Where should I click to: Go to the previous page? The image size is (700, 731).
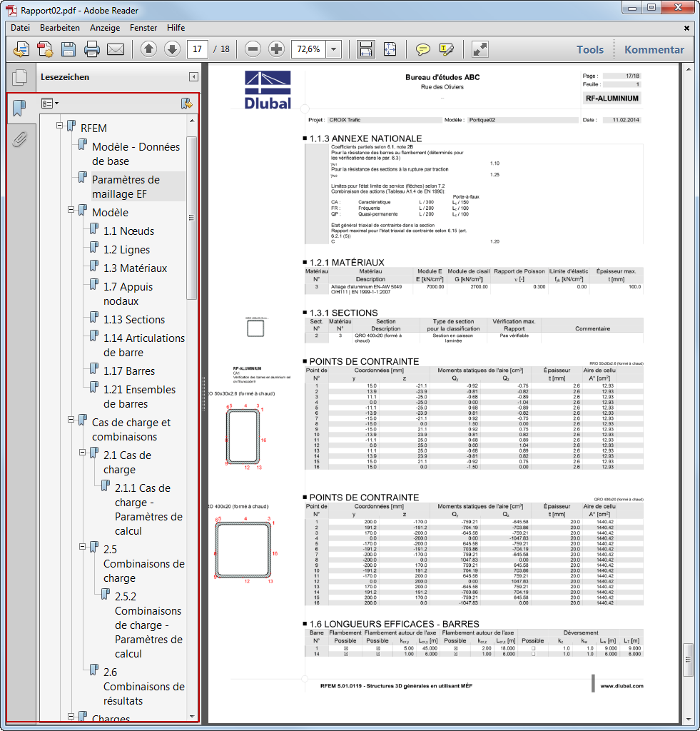click(x=148, y=49)
